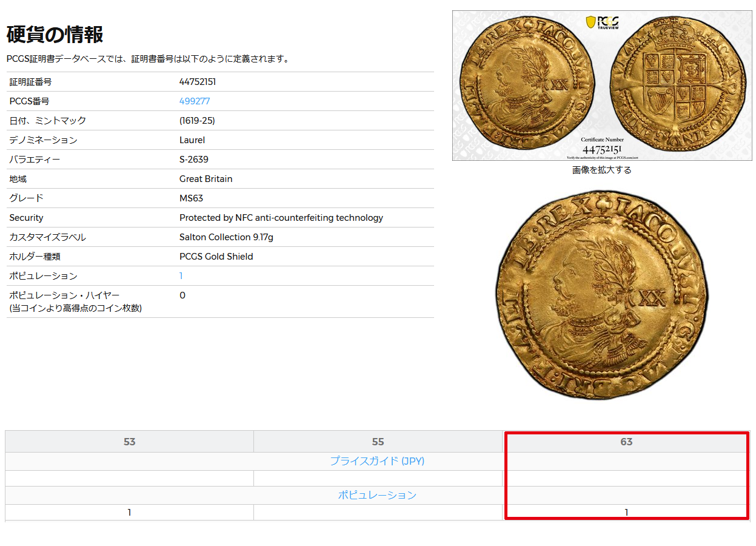Click the PCGS Gold Shield holder value
Screen dimensions: 756x546
tap(216, 257)
